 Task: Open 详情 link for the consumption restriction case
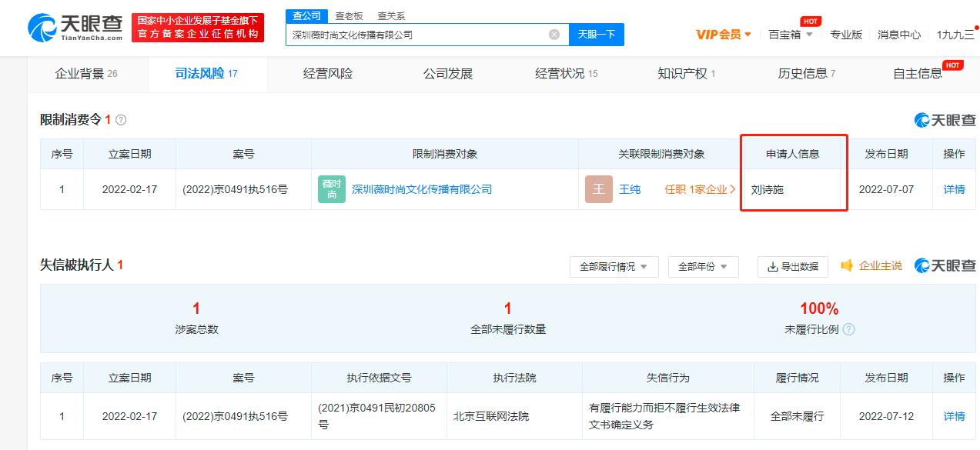point(953,189)
